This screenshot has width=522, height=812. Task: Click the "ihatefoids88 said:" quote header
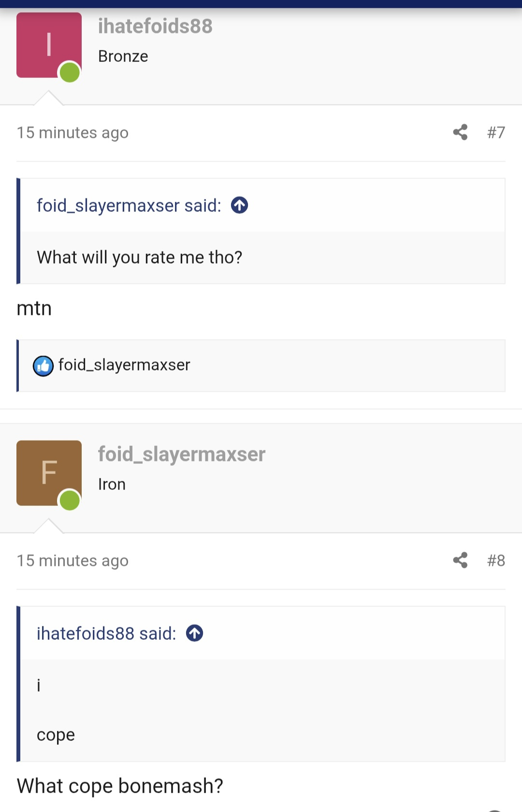(x=106, y=634)
